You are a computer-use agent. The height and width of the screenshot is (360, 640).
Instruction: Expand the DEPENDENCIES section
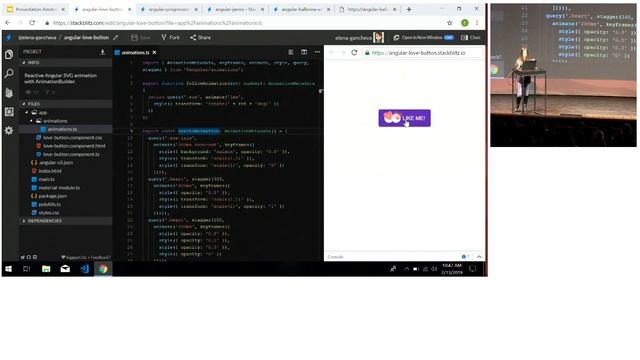pyautogui.click(x=65, y=221)
